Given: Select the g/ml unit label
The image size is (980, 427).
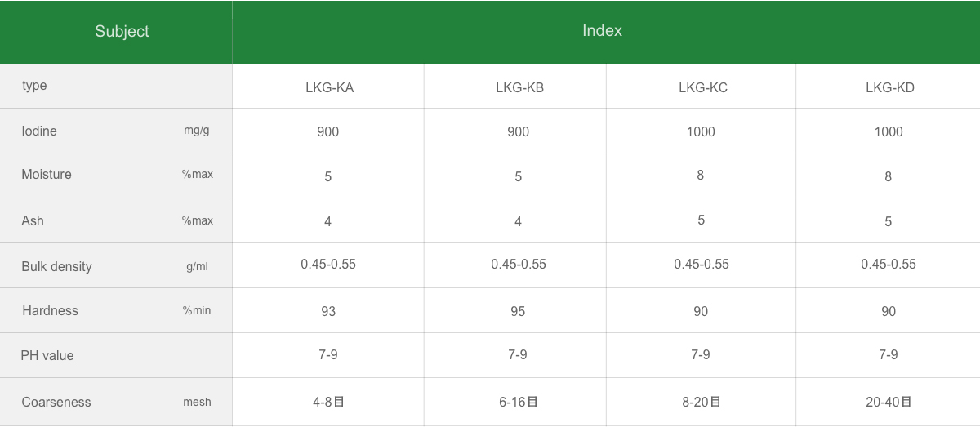Looking at the screenshot, I should (197, 266).
